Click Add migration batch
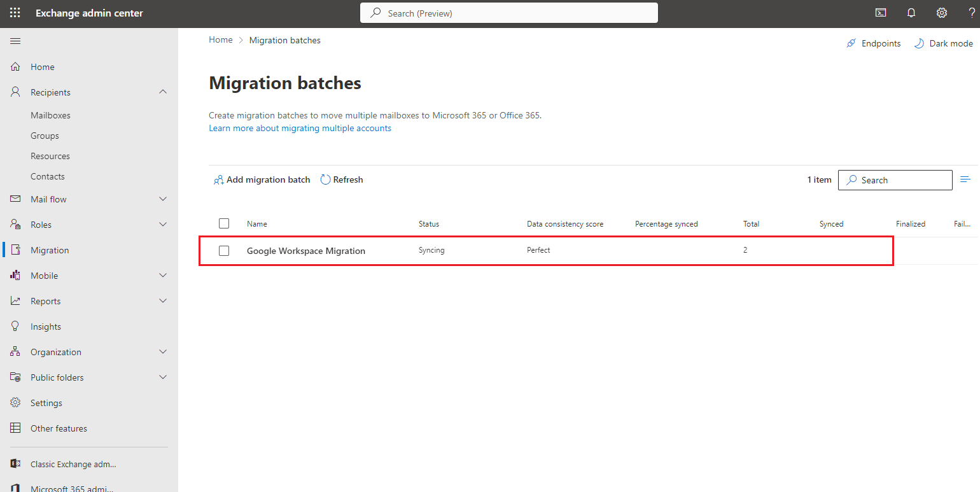The image size is (980, 492). click(262, 179)
